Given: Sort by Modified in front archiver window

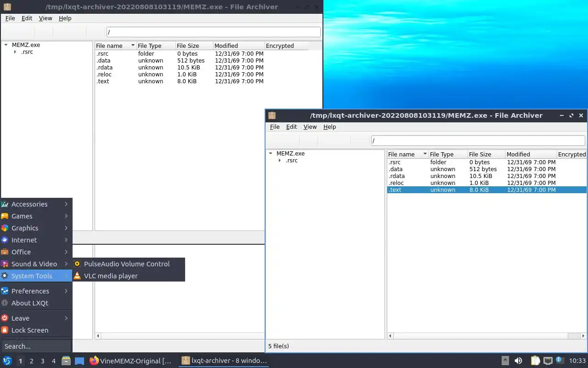Looking at the screenshot, I should pyautogui.click(x=531, y=155).
